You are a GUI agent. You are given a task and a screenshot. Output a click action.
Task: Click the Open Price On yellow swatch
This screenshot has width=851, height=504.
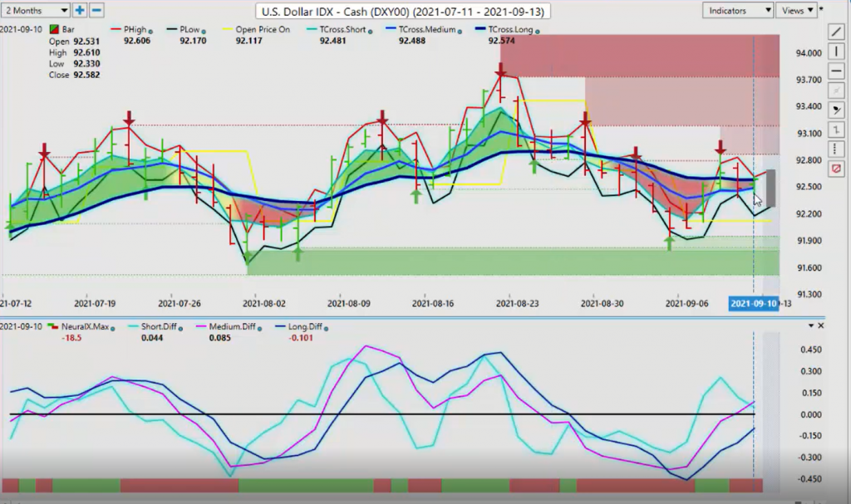click(227, 29)
